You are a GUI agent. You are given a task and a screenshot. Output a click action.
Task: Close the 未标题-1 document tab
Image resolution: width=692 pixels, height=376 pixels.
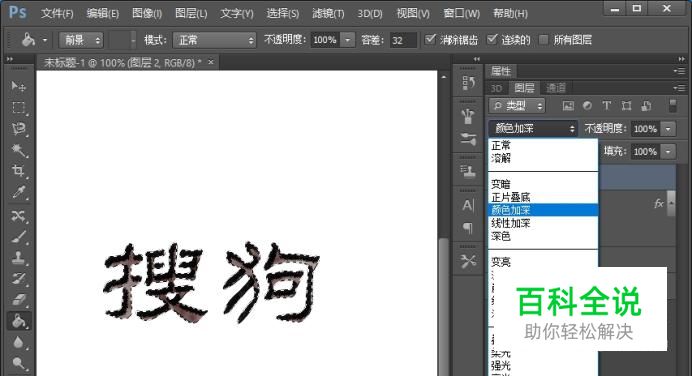[x=211, y=62]
